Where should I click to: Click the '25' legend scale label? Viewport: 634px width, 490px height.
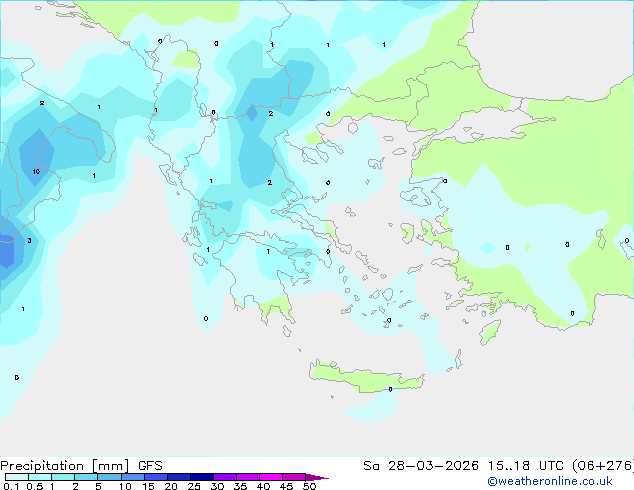pos(194,486)
